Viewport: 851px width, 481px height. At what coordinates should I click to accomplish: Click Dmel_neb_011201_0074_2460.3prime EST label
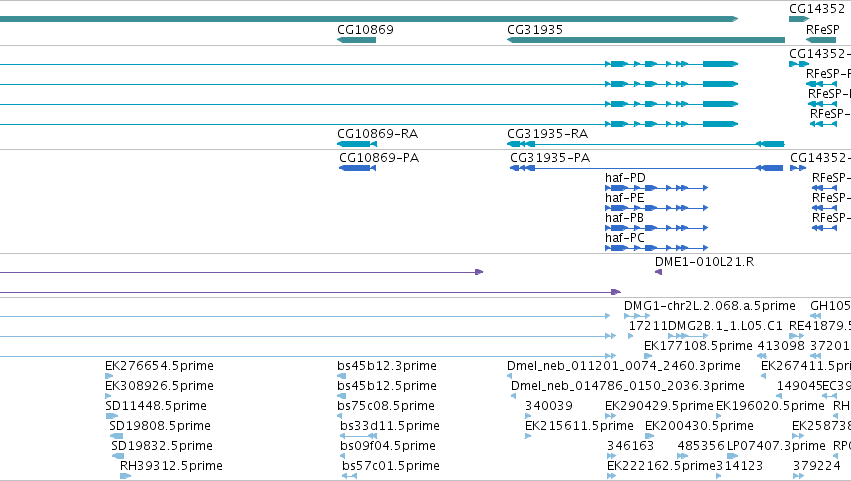(624, 366)
